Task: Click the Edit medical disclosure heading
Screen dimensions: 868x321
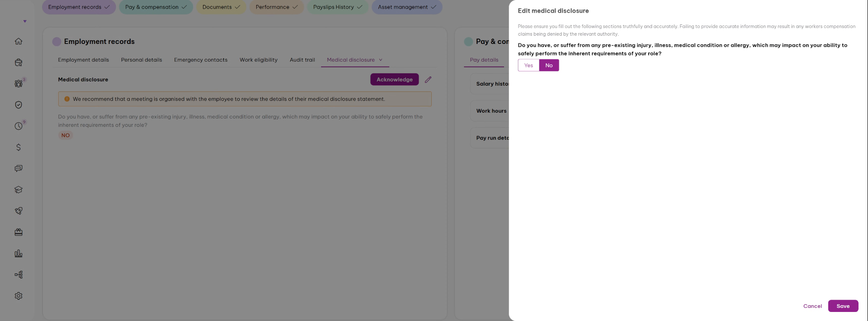Action: pos(553,11)
